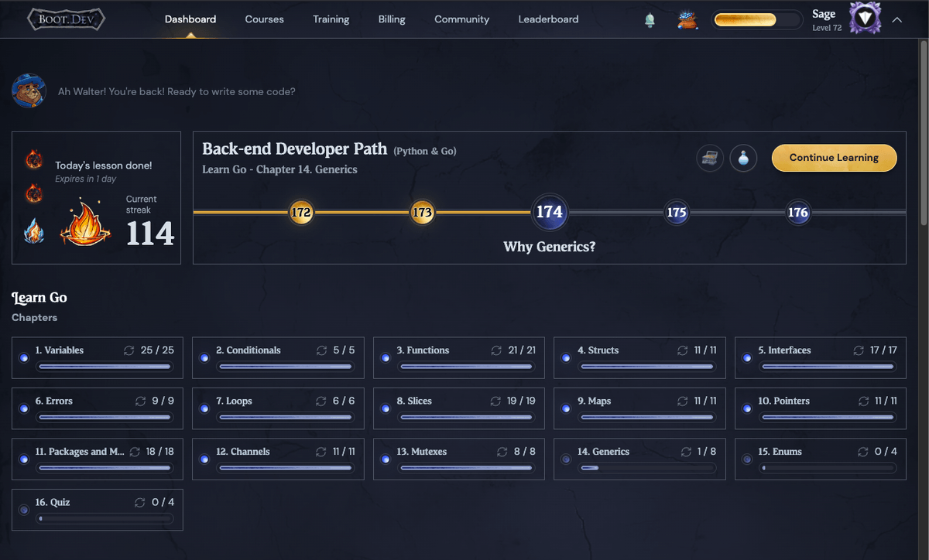Select the blue frost flame streak icon
The width and height of the screenshot is (929, 560).
33,229
